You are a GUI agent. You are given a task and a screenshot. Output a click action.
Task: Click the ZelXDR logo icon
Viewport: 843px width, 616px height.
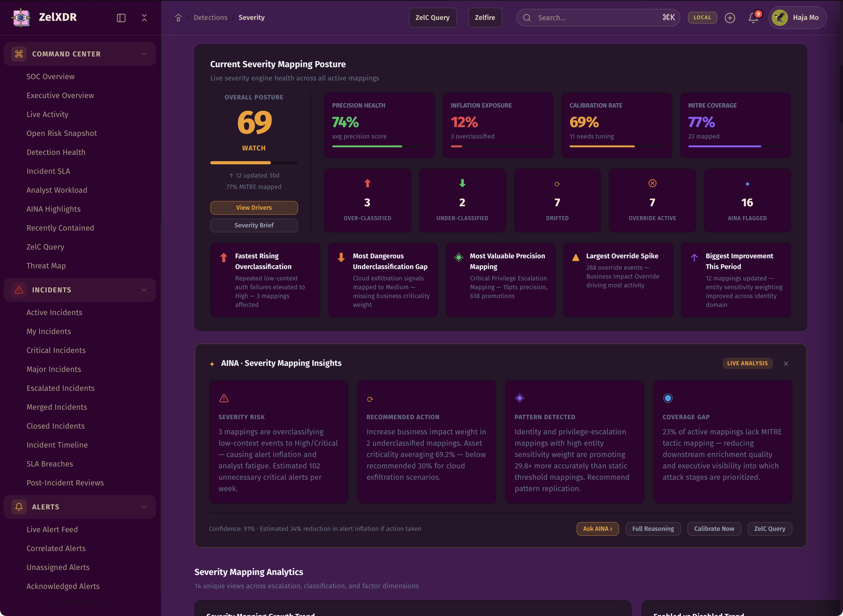21,18
